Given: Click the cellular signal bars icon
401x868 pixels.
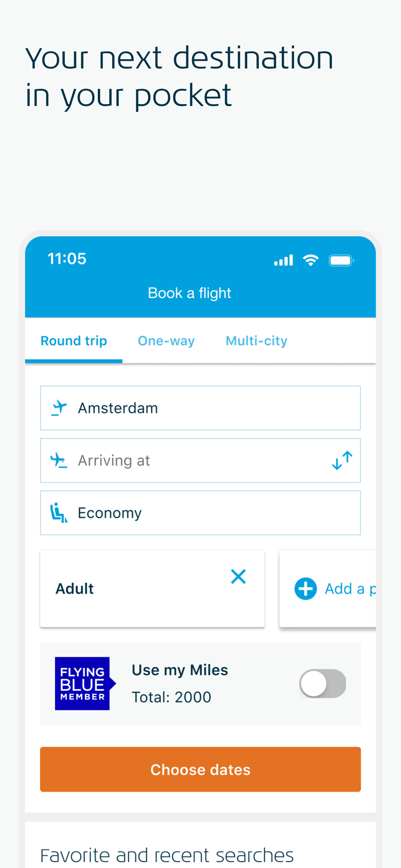Looking at the screenshot, I should coord(283,260).
